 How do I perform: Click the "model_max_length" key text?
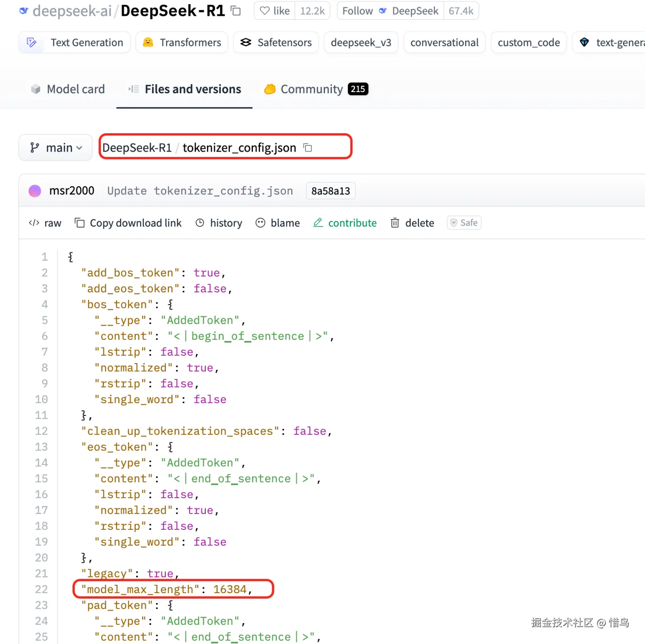pyautogui.click(x=140, y=589)
